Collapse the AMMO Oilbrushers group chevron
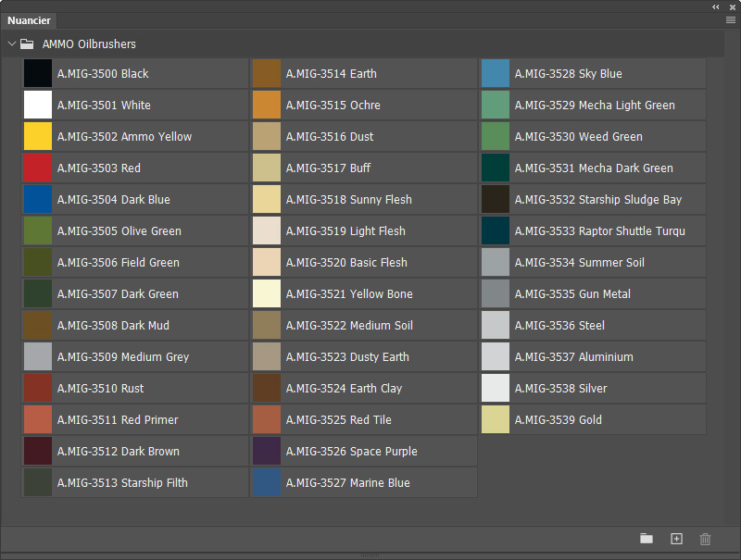 tap(12, 44)
